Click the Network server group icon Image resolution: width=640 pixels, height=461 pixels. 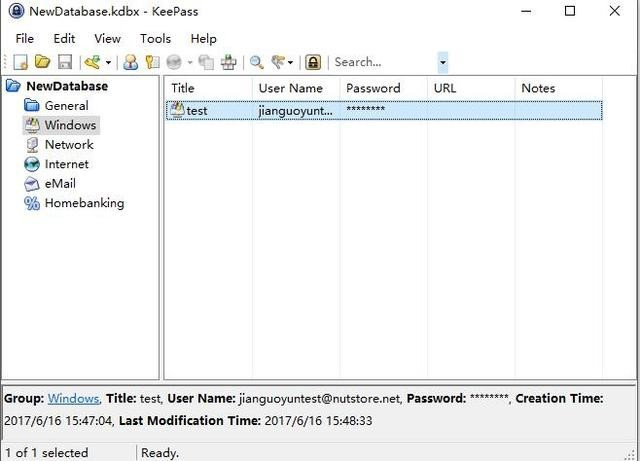tap(32, 145)
